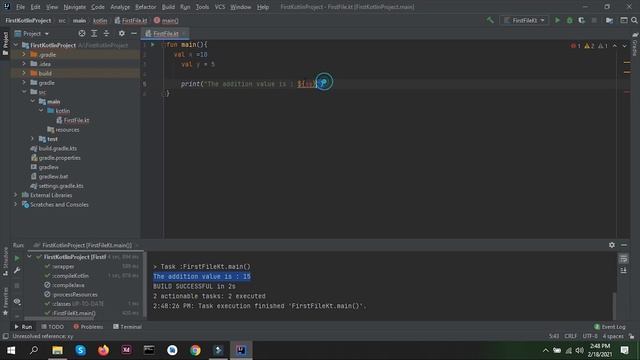Image resolution: width=640 pixels, height=360 pixels.
Task: Open File Explorer from taskbar
Action: point(57,350)
